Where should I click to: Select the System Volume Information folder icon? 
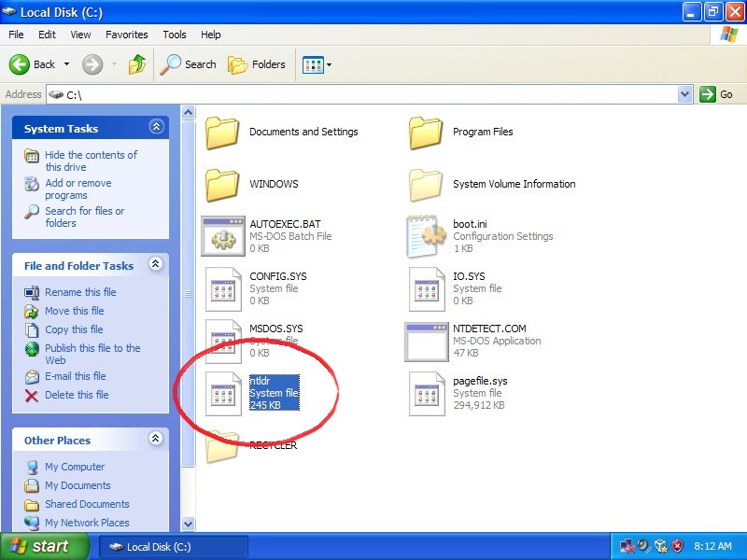tap(426, 185)
